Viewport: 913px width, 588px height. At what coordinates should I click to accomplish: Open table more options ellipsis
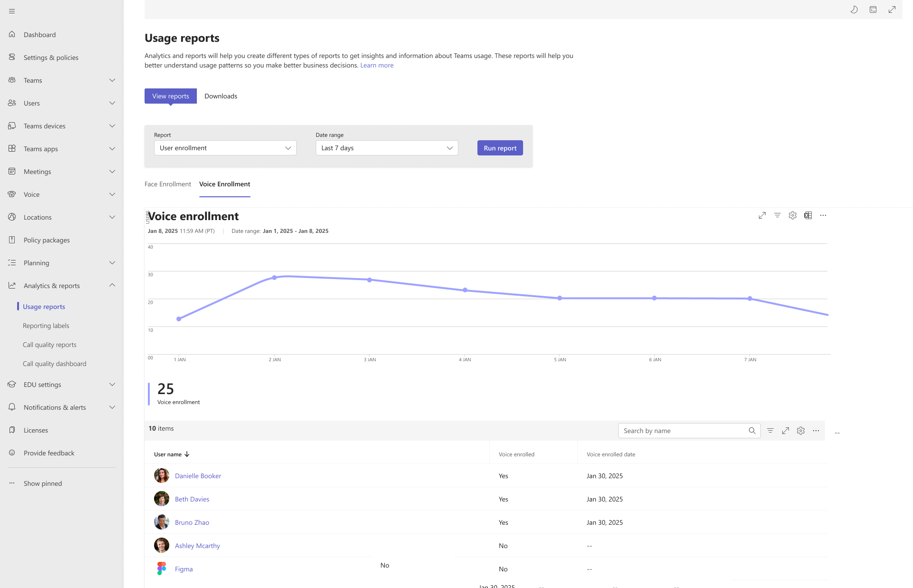pyautogui.click(x=816, y=431)
